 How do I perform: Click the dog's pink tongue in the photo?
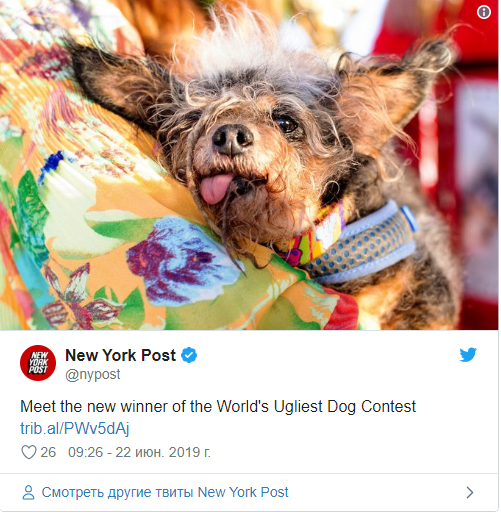(216, 188)
